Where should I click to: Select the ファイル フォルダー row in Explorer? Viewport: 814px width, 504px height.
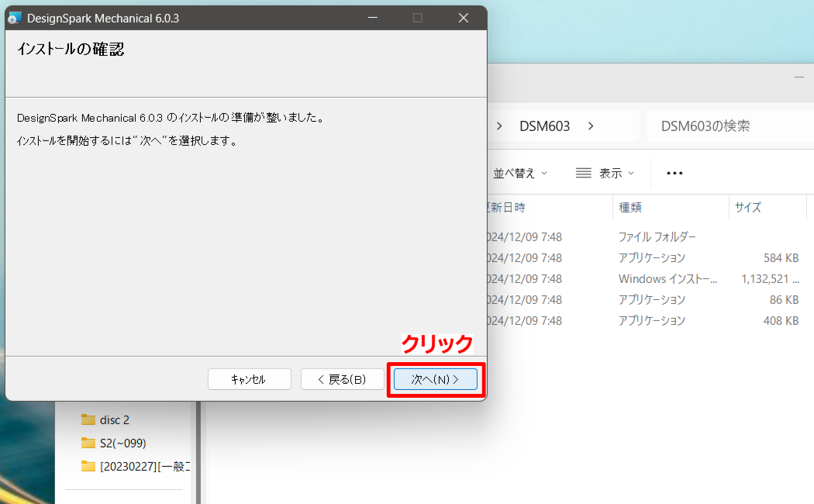(x=647, y=237)
